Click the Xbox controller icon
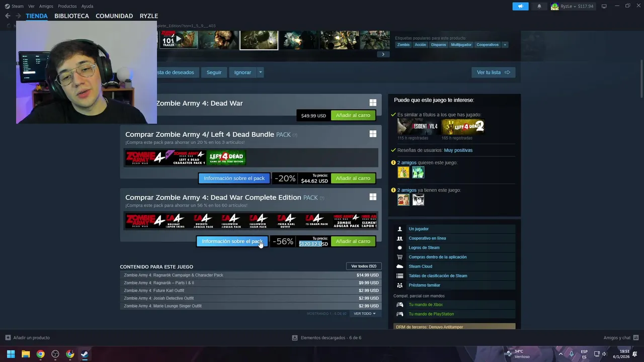The width and height of the screenshot is (644, 362). 399,305
